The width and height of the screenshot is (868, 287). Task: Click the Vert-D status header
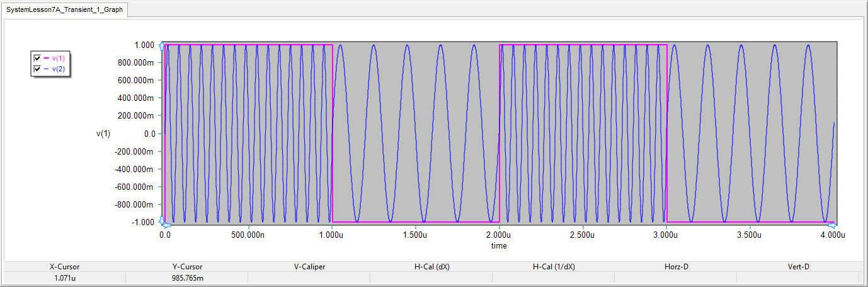point(798,267)
